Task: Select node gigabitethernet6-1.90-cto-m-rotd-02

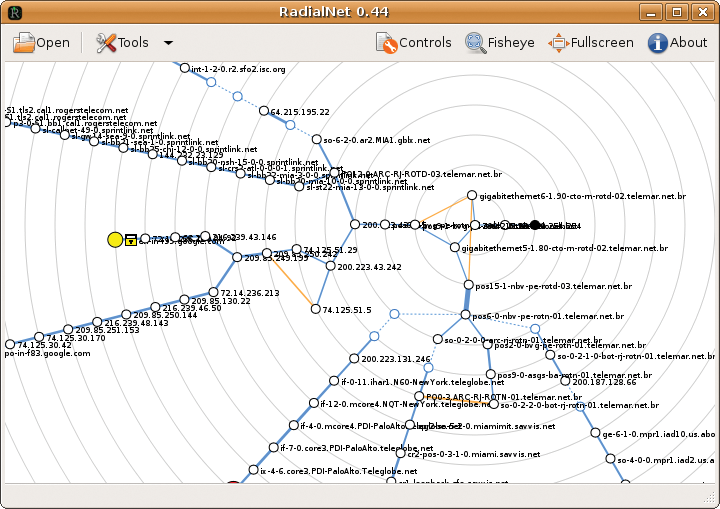Action: coord(472,195)
